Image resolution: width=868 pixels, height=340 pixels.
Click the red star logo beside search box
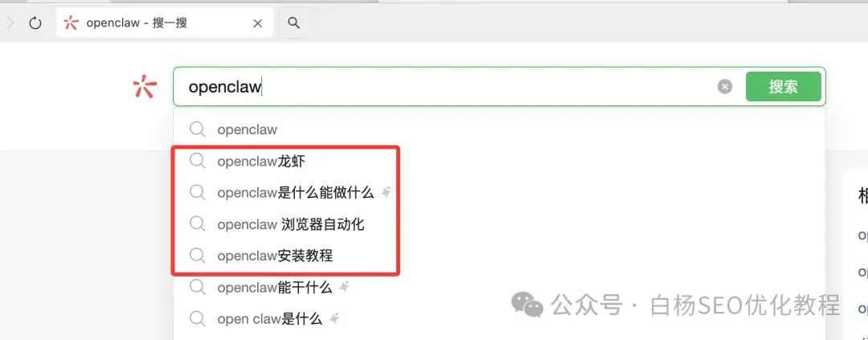(145, 87)
